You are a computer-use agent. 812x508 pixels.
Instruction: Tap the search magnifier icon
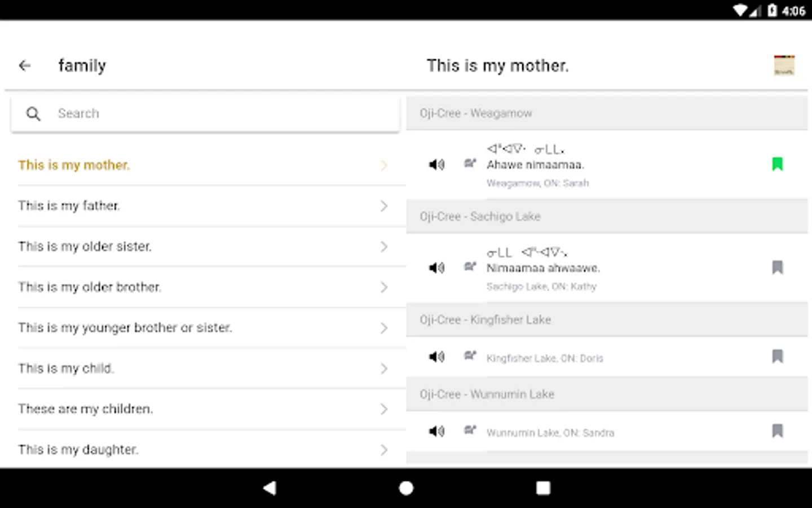click(x=33, y=114)
